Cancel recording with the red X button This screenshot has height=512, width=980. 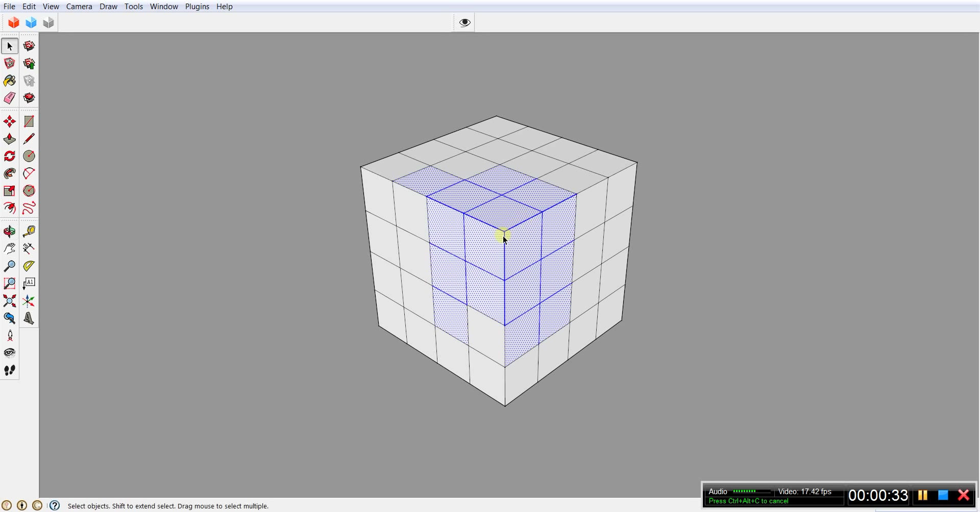[964, 495]
